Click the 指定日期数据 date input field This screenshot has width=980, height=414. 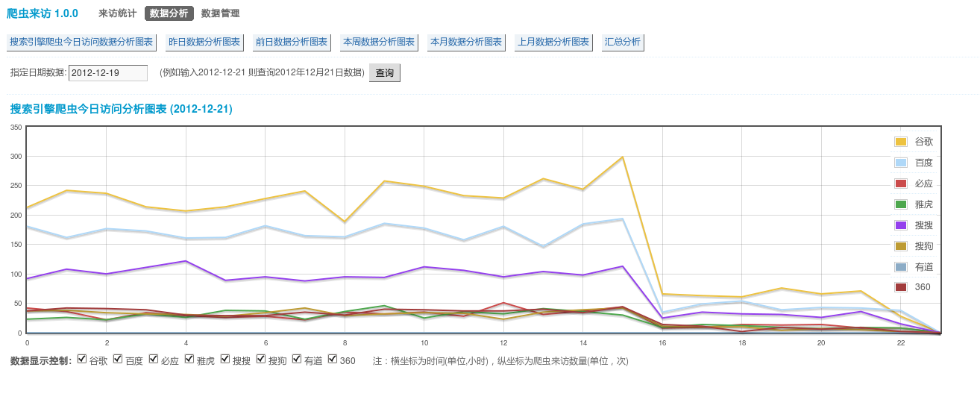pos(108,73)
